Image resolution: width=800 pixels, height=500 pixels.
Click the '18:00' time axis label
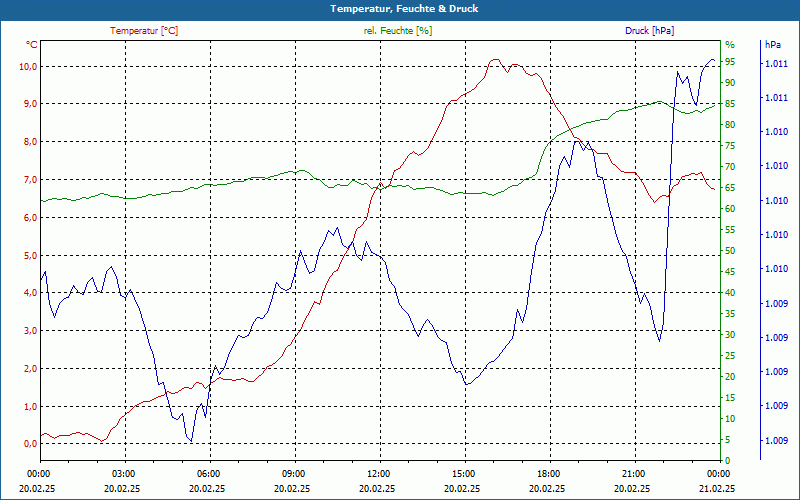pyautogui.click(x=548, y=473)
